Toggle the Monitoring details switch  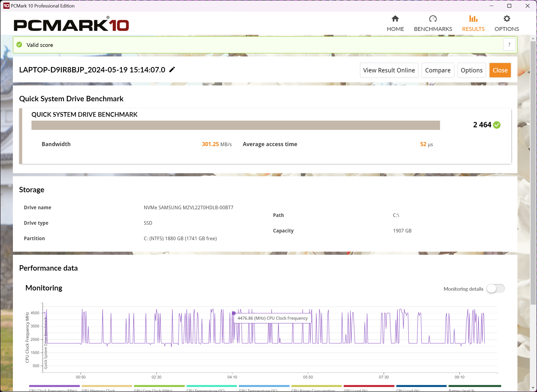(x=495, y=289)
